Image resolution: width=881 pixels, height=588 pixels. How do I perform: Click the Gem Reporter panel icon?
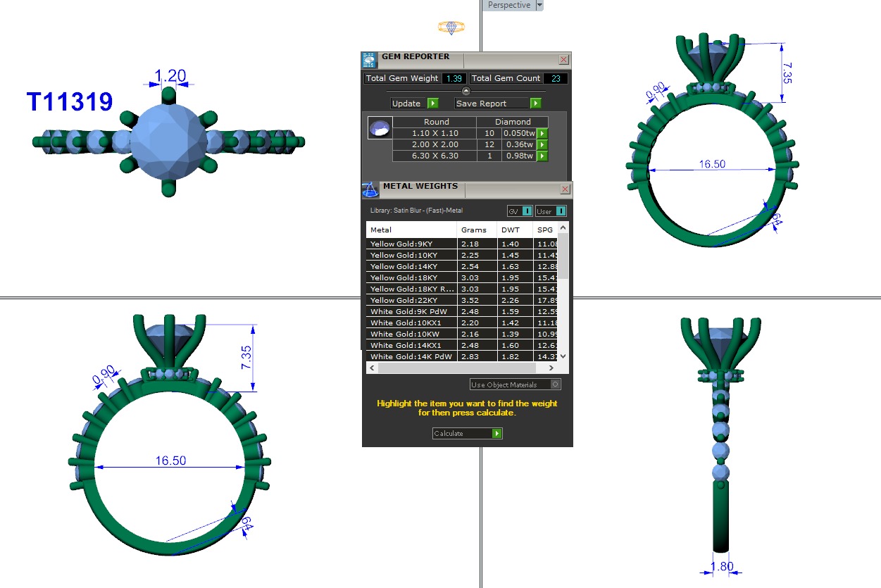tap(370, 60)
